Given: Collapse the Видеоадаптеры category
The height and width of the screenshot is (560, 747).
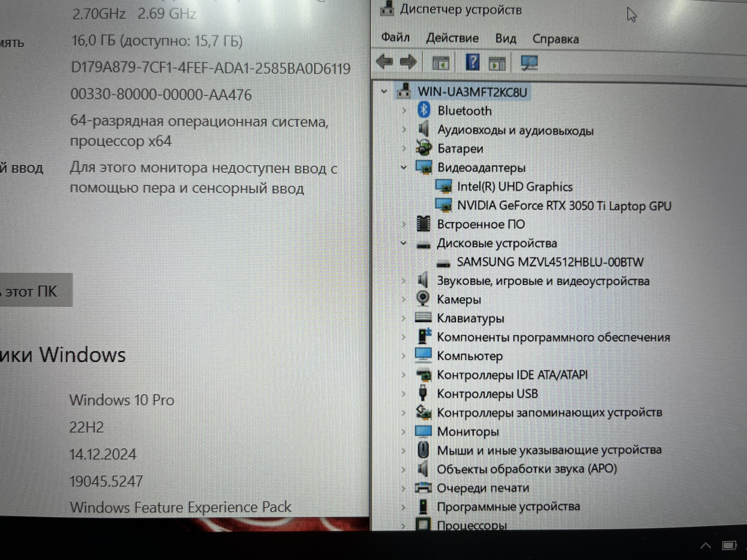Looking at the screenshot, I should click(404, 167).
